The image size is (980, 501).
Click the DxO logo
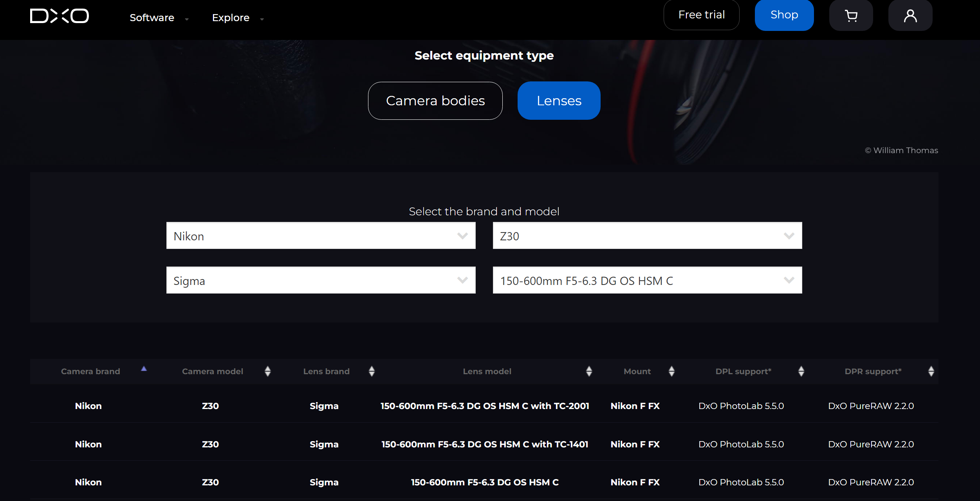(60, 16)
